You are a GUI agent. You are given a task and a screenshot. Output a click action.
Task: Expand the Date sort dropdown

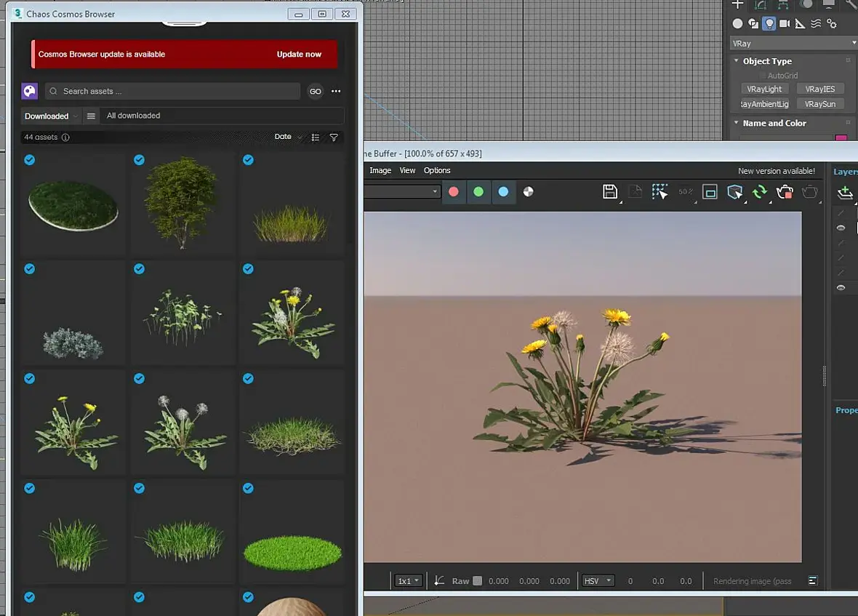click(287, 137)
